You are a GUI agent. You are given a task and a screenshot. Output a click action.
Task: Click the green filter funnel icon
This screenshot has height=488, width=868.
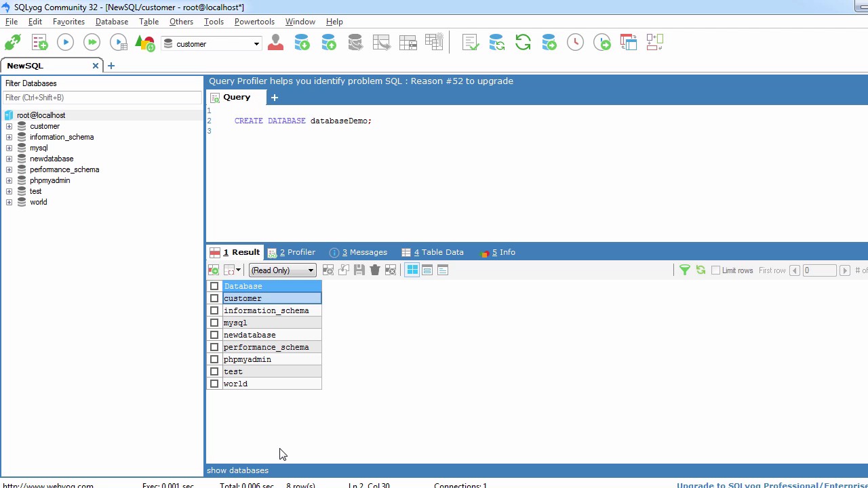[x=685, y=270]
